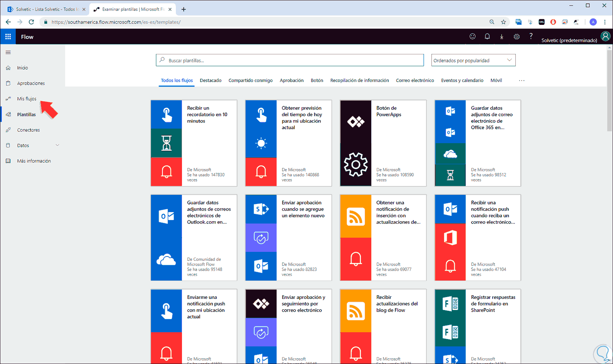The image size is (613, 364).
Task: Open the Botón tab
Action: coord(317,80)
